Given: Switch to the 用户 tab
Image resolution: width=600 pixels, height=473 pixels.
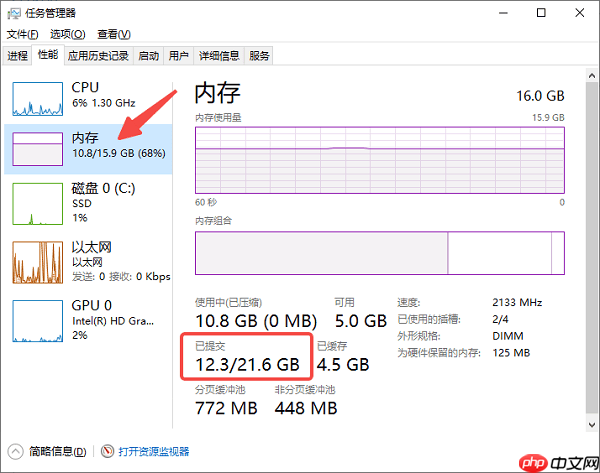Looking at the screenshot, I should pos(178,56).
